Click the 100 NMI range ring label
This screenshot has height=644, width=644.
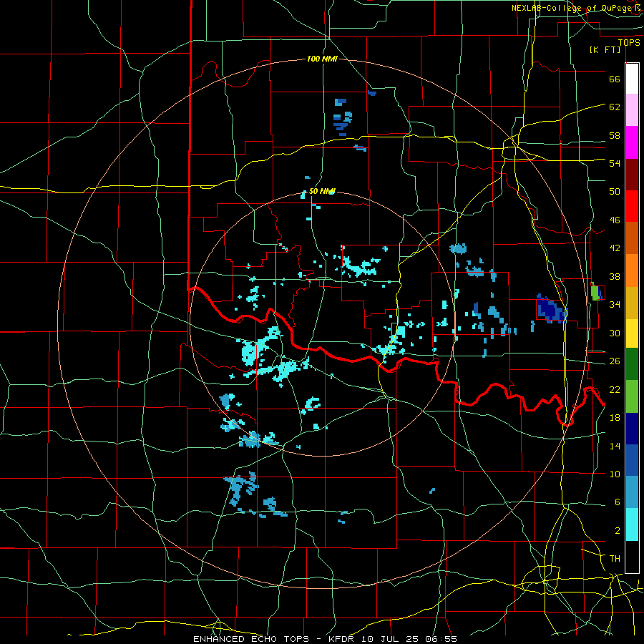click(322, 59)
